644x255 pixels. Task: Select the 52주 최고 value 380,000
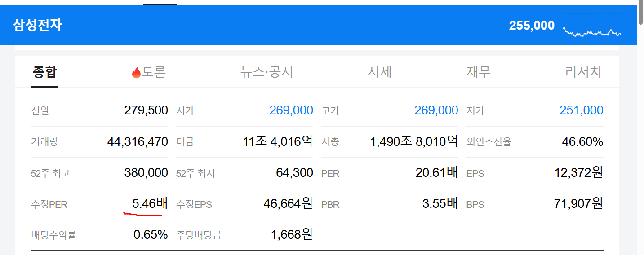(x=146, y=173)
